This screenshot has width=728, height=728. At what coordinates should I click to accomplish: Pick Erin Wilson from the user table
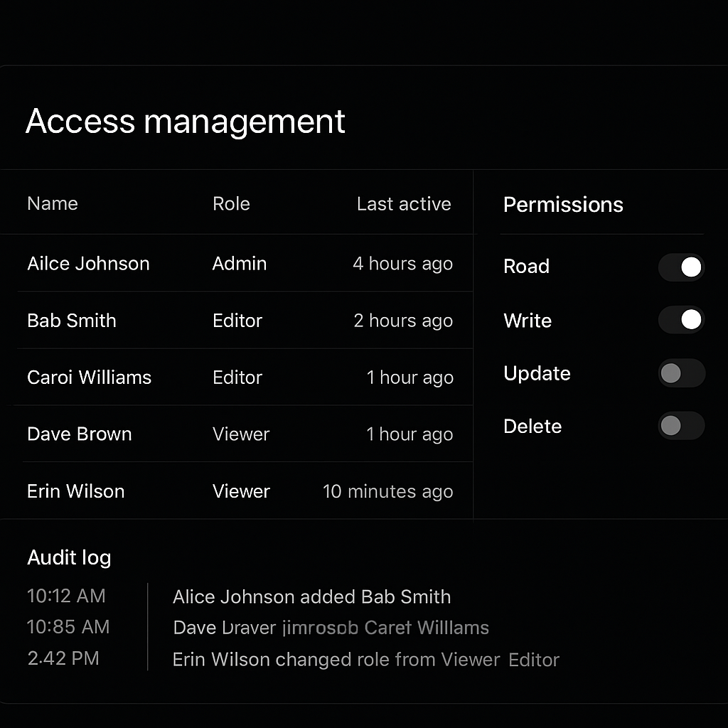coord(75,491)
